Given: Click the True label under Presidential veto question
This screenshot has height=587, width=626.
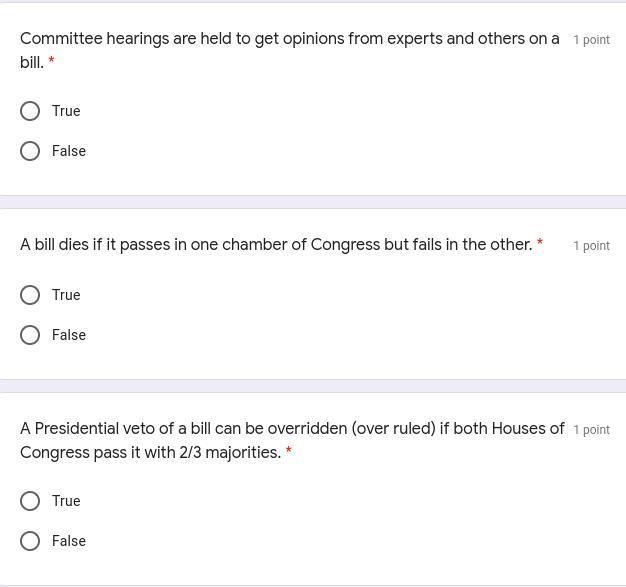Looking at the screenshot, I should coord(66,501).
